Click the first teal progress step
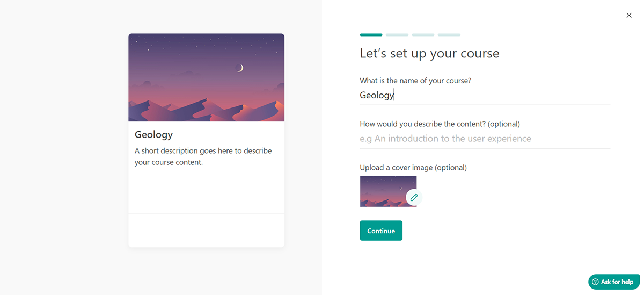 (x=371, y=35)
